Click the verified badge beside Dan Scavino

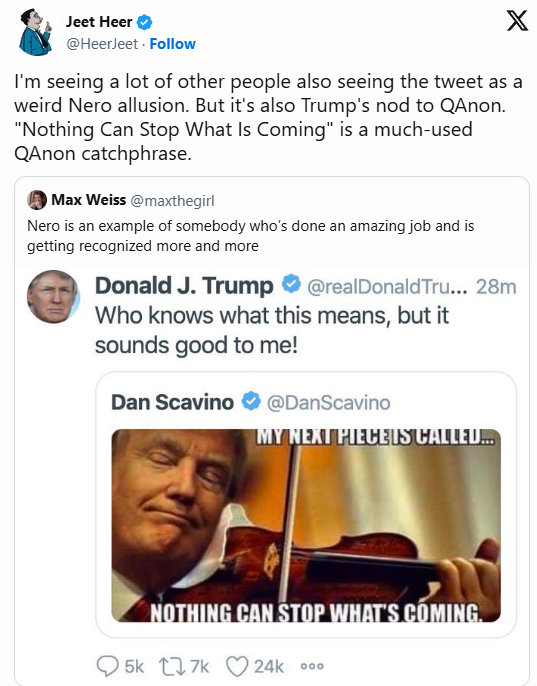coord(251,401)
